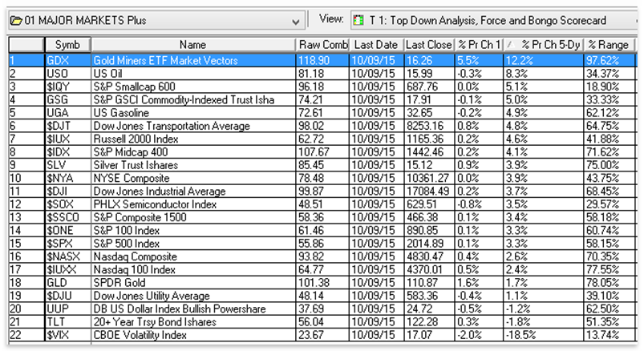Select the $NASX symbol cell
This screenshot has width=644, height=351.
[x=67, y=256]
